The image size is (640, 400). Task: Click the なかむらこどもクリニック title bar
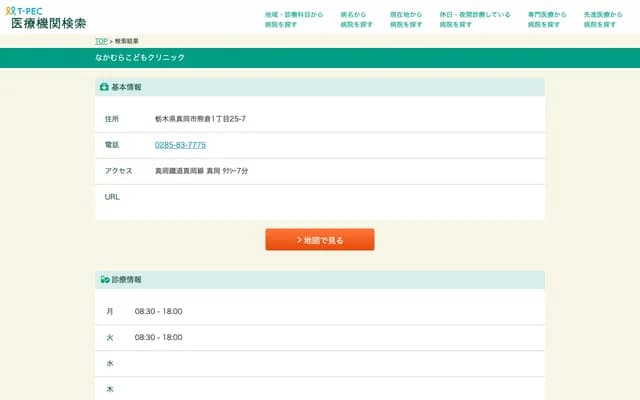(x=140, y=58)
